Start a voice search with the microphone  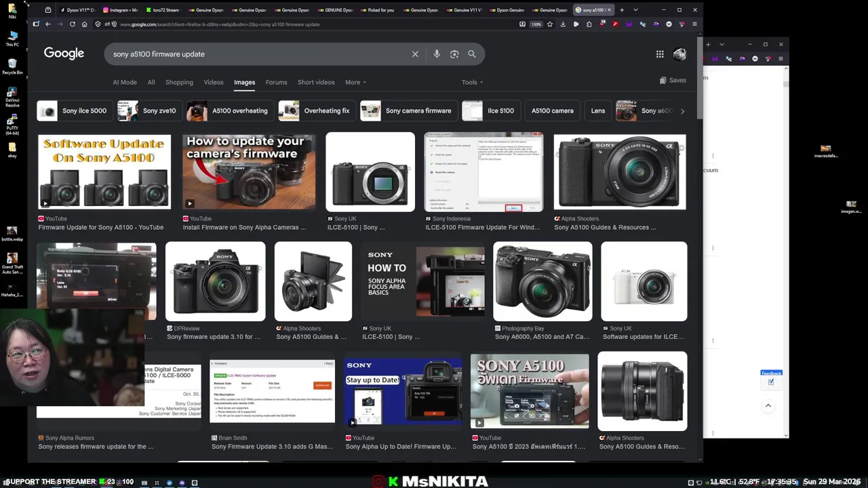click(437, 54)
